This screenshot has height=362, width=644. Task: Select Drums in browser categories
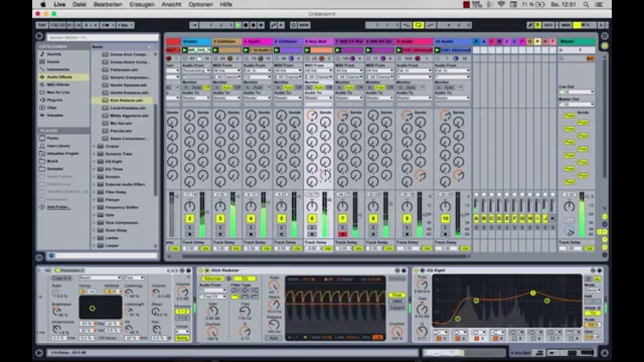coord(53,62)
